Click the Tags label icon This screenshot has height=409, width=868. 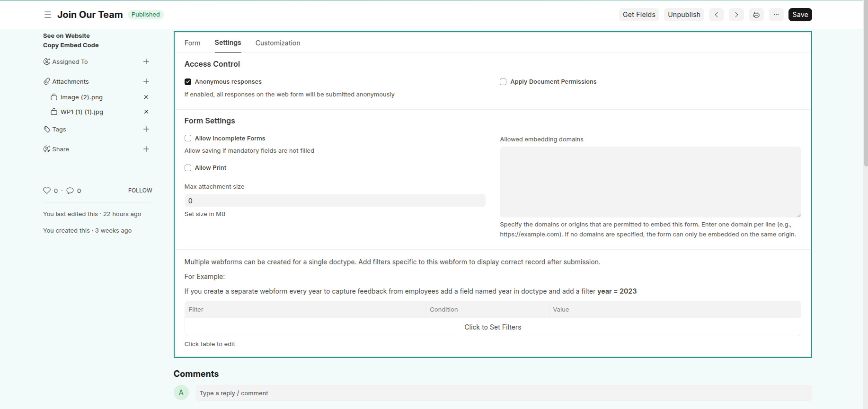tap(47, 129)
